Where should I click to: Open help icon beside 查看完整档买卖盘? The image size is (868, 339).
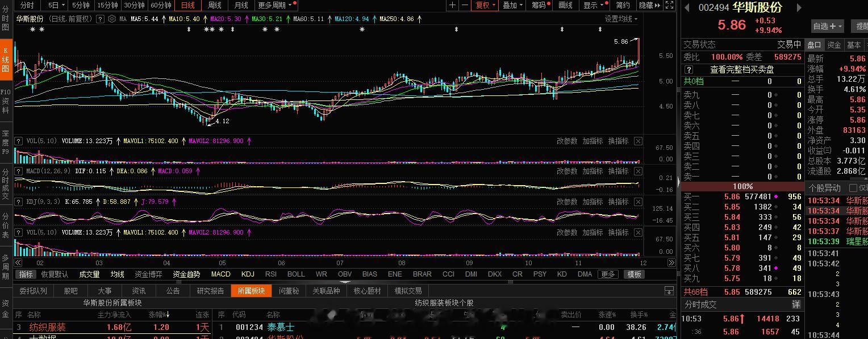[688, 69]
